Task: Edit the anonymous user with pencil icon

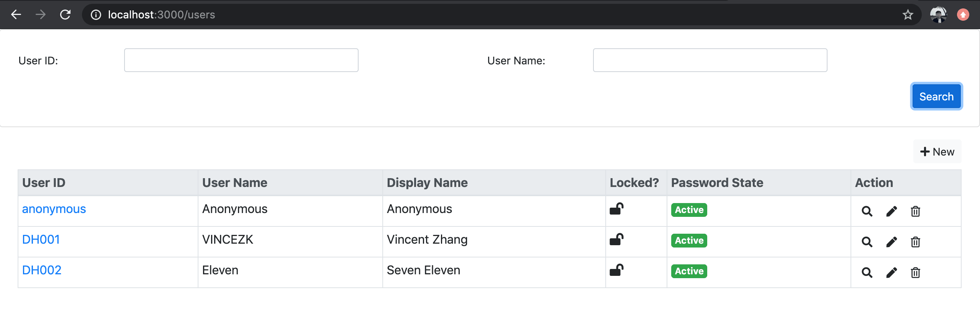Action: point(892,211)
